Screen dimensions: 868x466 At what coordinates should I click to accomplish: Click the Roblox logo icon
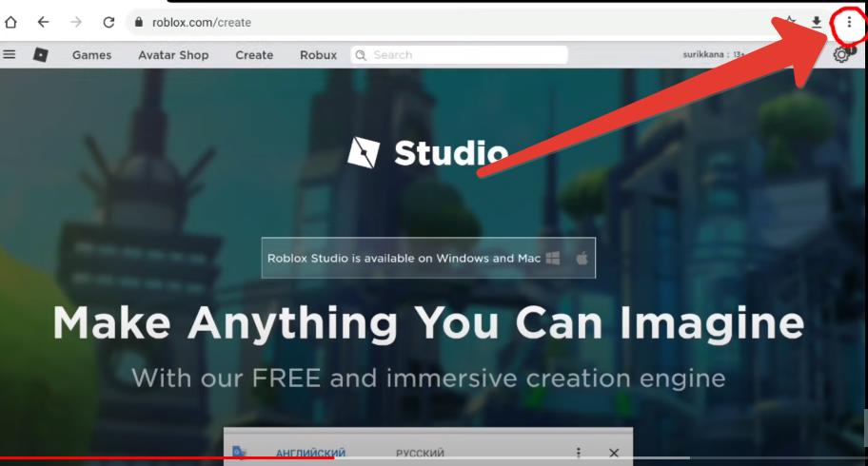click(40, 54)
